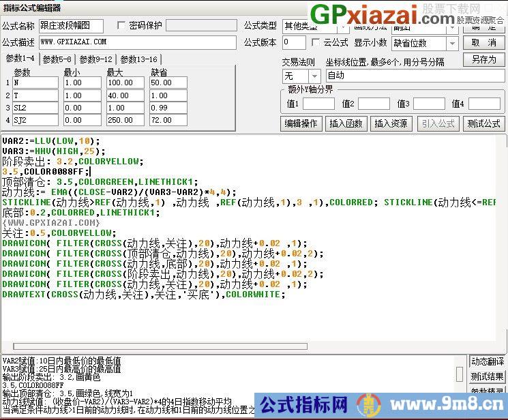
Task: Click the 插入资源 button
Action: click(391, 123)
